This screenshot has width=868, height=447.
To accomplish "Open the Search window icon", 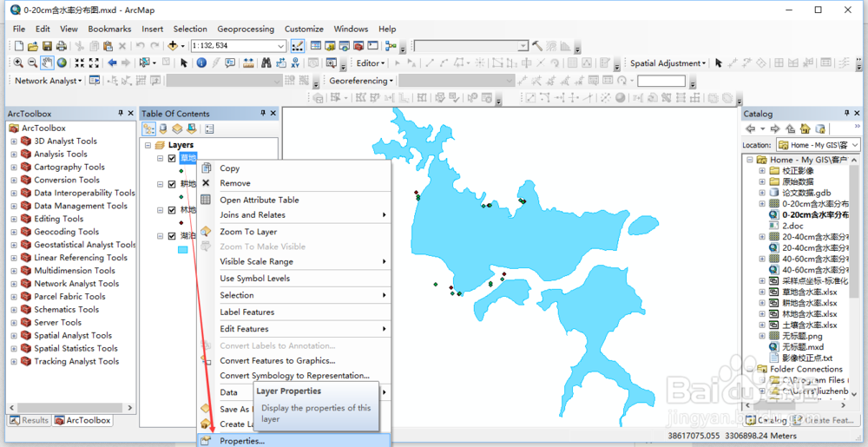I will point(345,46).
